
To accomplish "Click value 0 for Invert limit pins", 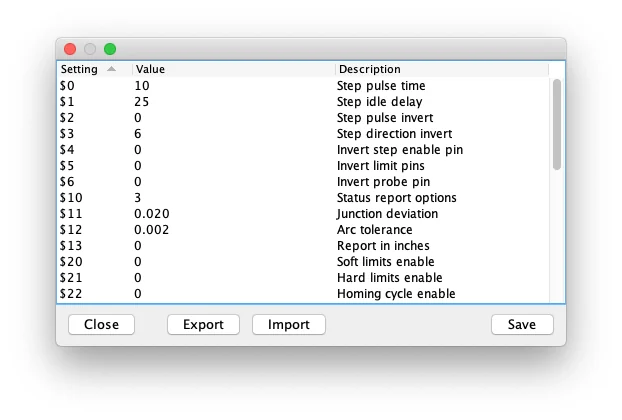I will coord(138,166).
